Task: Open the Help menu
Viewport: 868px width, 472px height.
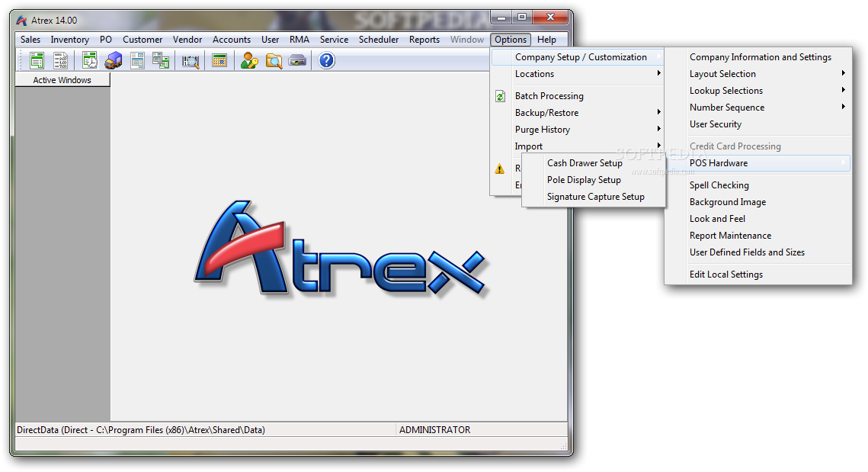Action: 546,40
